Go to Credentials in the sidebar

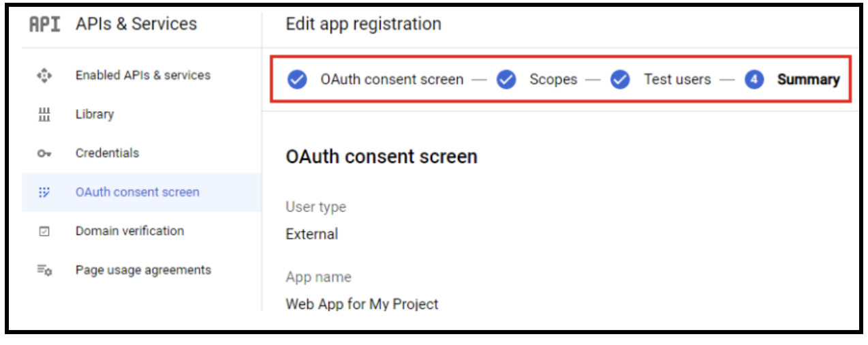[x=107, y=153]
